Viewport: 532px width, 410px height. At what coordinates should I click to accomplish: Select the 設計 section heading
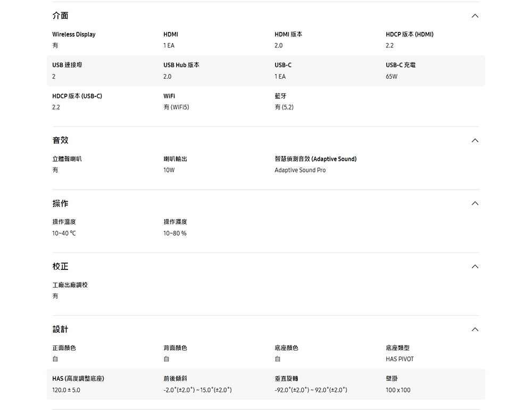[x=60, y=329]
